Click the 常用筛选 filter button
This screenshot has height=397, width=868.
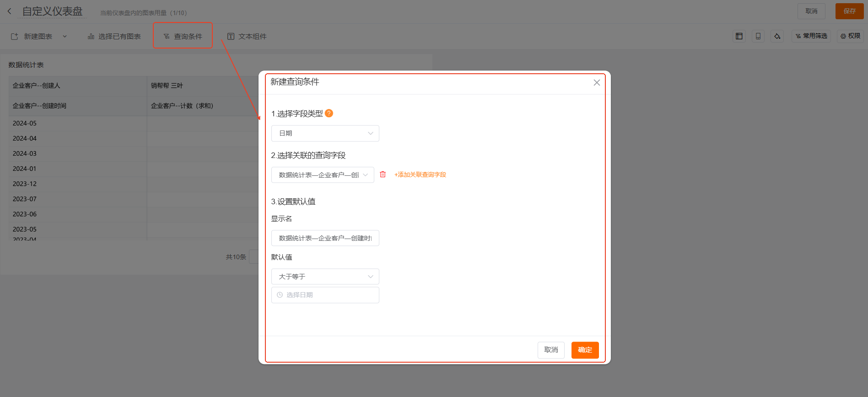click(x=811, y=36)
